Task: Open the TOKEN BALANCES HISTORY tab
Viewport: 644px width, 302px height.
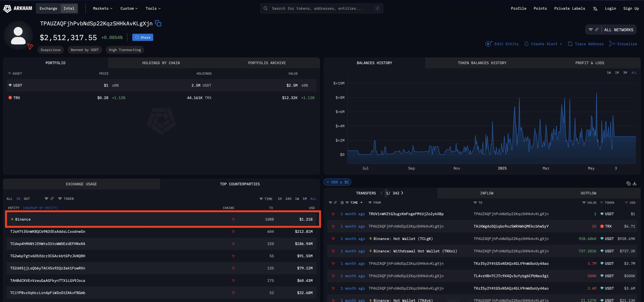Action: [x=482, y=63]
